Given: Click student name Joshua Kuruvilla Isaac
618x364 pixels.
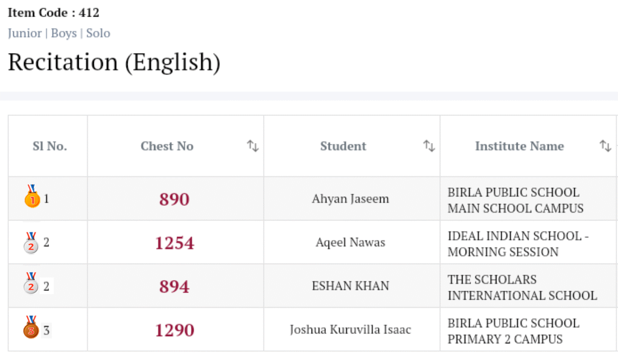Looking at the screenshot, I should 350,330.
